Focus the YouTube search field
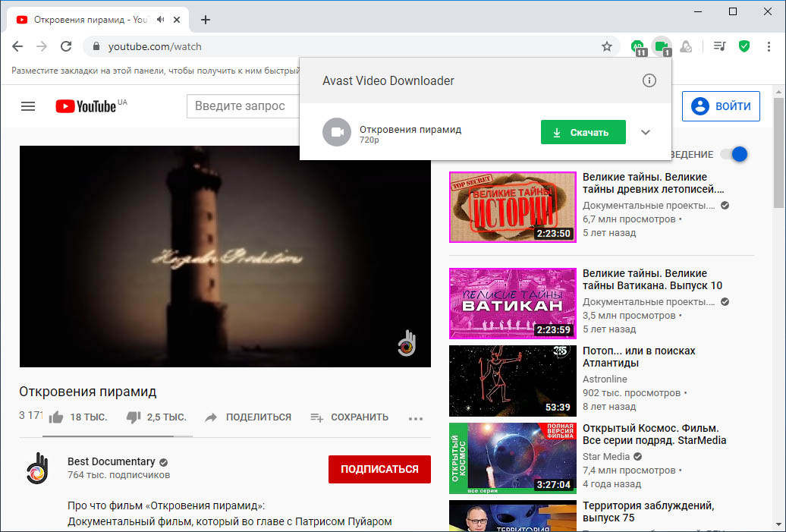 pos(243,106)
